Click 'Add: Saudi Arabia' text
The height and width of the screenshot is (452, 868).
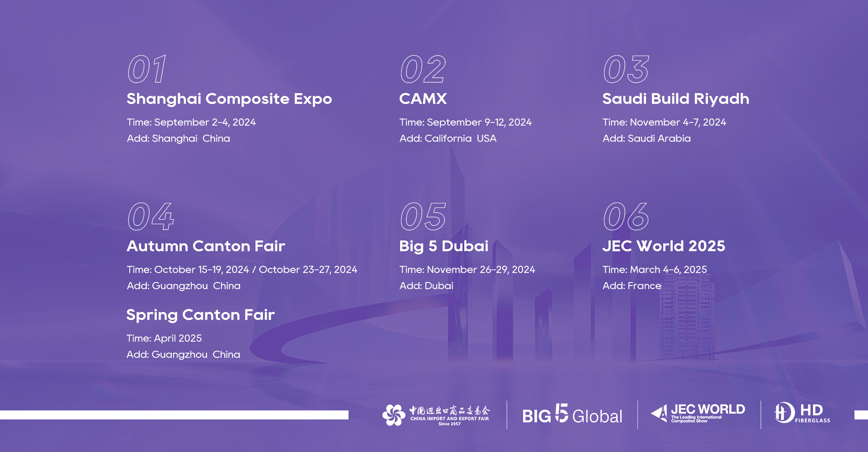646,139
